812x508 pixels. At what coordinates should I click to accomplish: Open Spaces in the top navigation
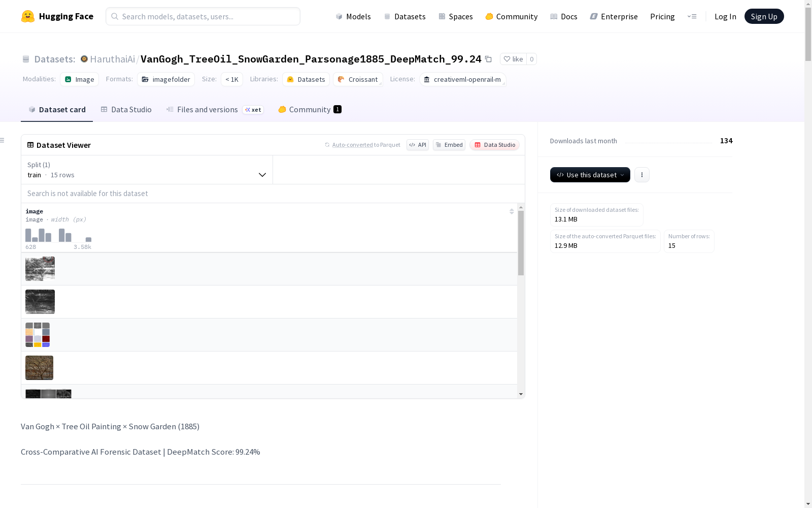coord(456,16)
